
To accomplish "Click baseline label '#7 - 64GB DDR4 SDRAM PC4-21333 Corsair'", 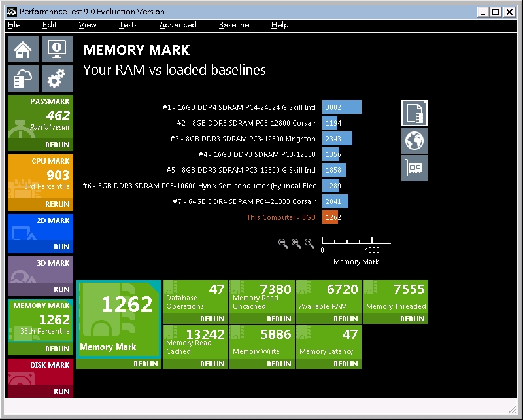I will [x=244, y=201].
